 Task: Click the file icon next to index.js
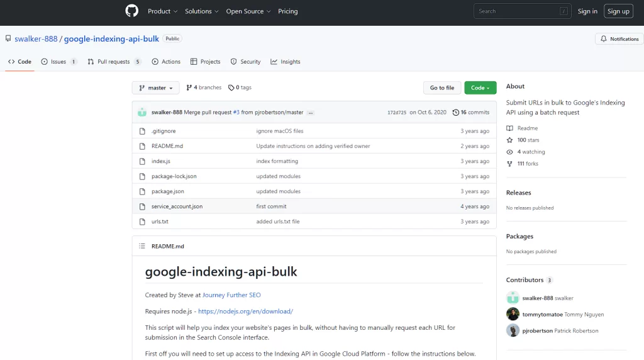point(142,162)
